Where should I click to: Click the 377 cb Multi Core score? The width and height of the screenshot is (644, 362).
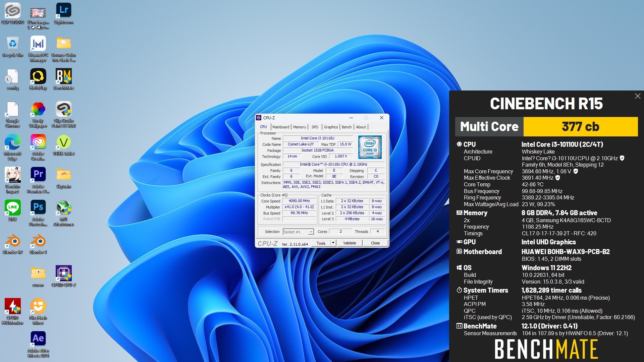pyautogui.click(x=581, y=127)
